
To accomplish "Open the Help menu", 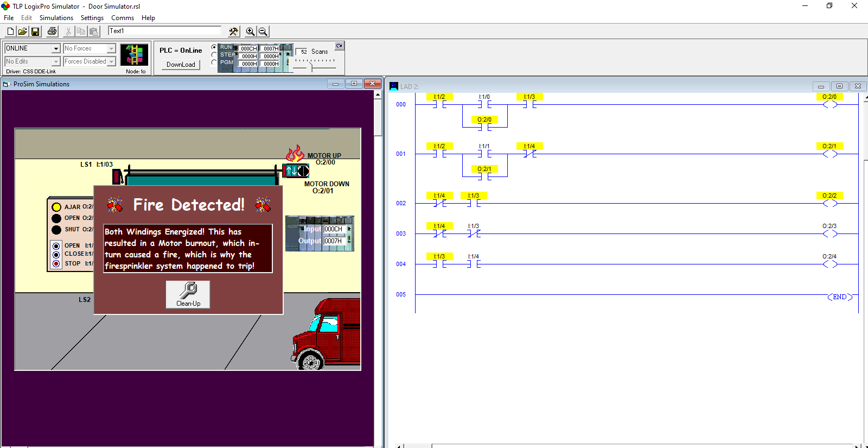I will (148, 18).
